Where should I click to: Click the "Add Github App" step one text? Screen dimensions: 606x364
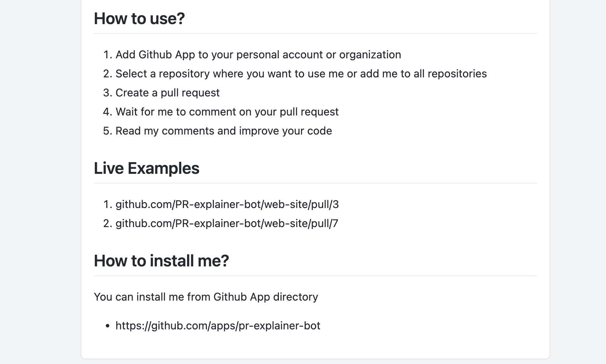tap(155, 55)
